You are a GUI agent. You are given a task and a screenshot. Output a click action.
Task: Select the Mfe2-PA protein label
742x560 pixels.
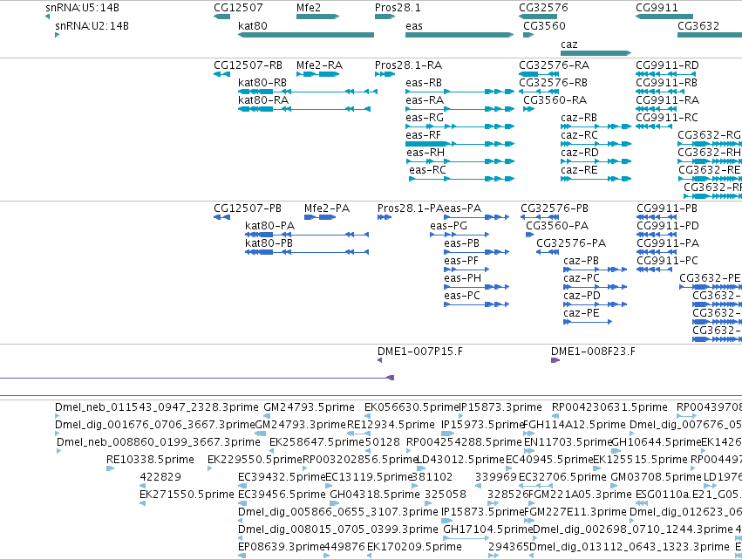coord(327,208)
